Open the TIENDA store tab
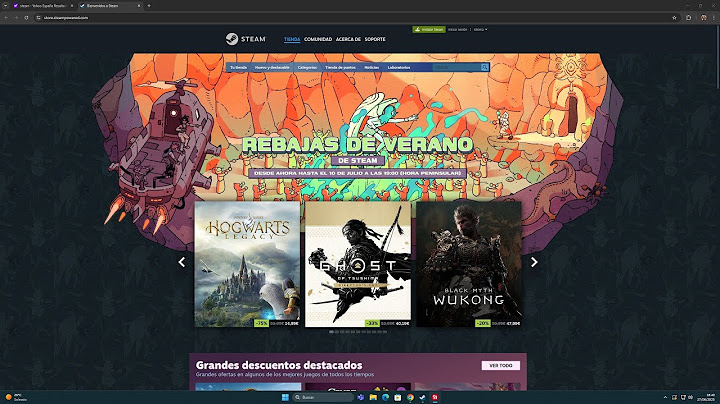This screenshot has height=404, width=720. (x=292, y=39)
